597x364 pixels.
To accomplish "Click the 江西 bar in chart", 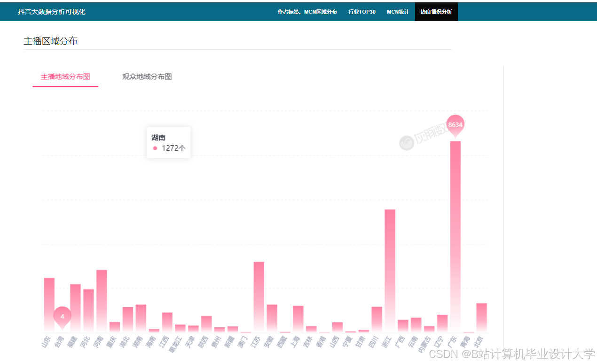I will [167, 323].
